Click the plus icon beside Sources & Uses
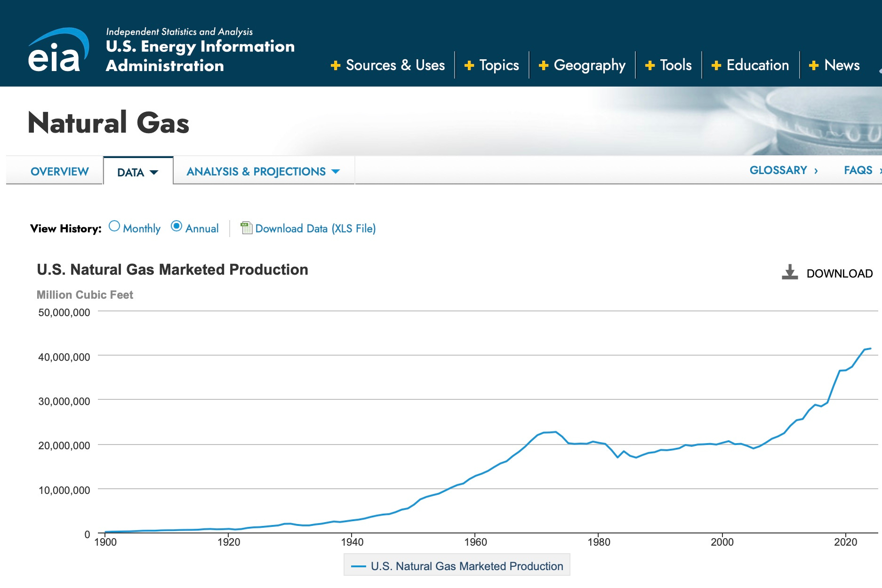The width and height of the screenshot is (882, 588). [335, 65]
